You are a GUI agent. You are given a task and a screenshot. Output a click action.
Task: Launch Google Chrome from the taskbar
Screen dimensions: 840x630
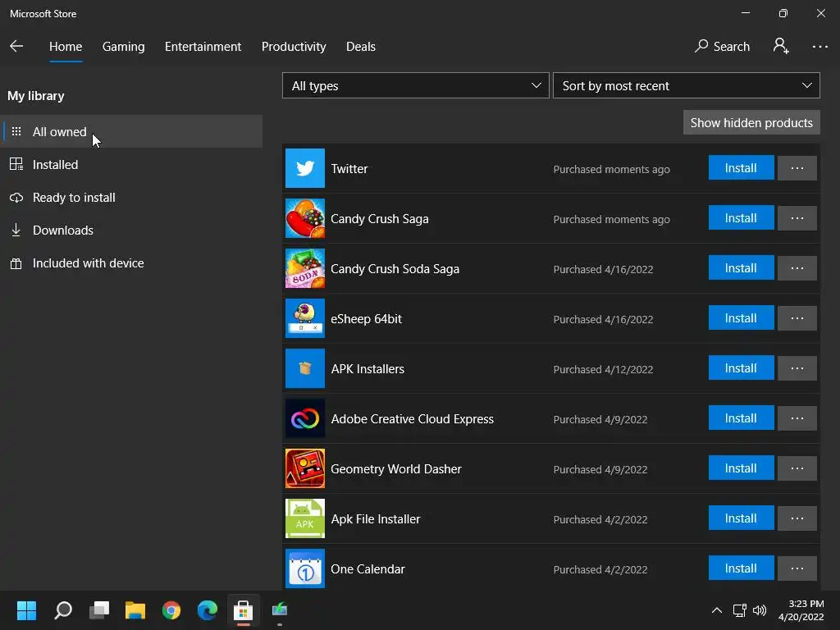[x=171, y=609]
